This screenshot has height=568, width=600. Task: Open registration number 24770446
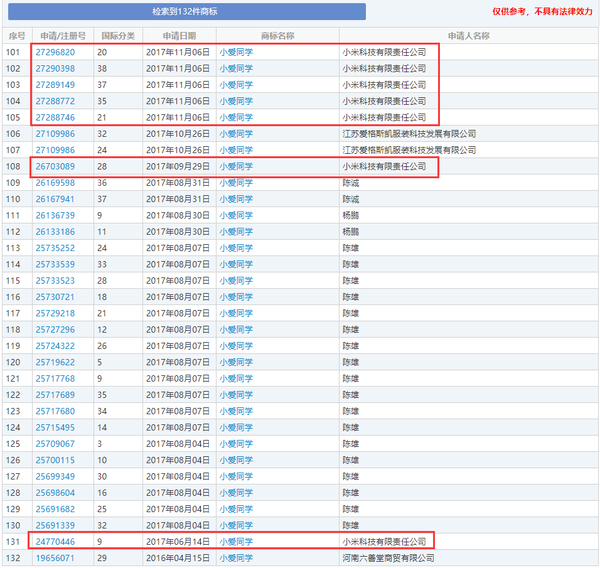55,542
